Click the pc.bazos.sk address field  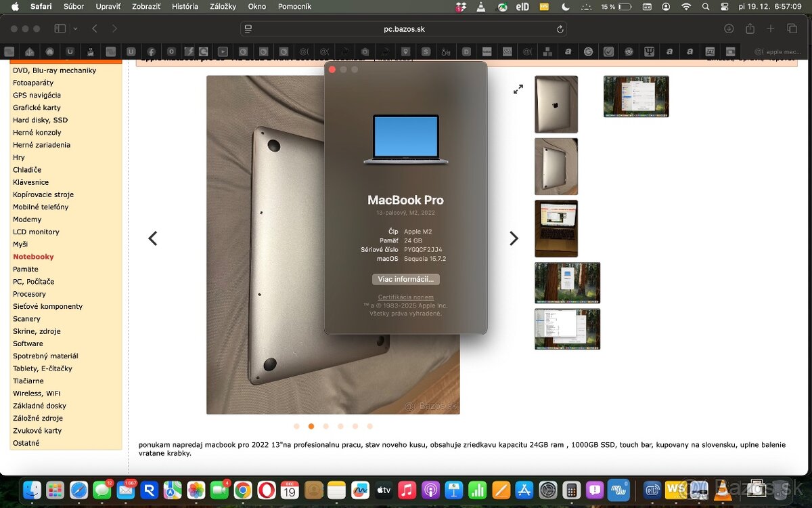coord(404,29)
